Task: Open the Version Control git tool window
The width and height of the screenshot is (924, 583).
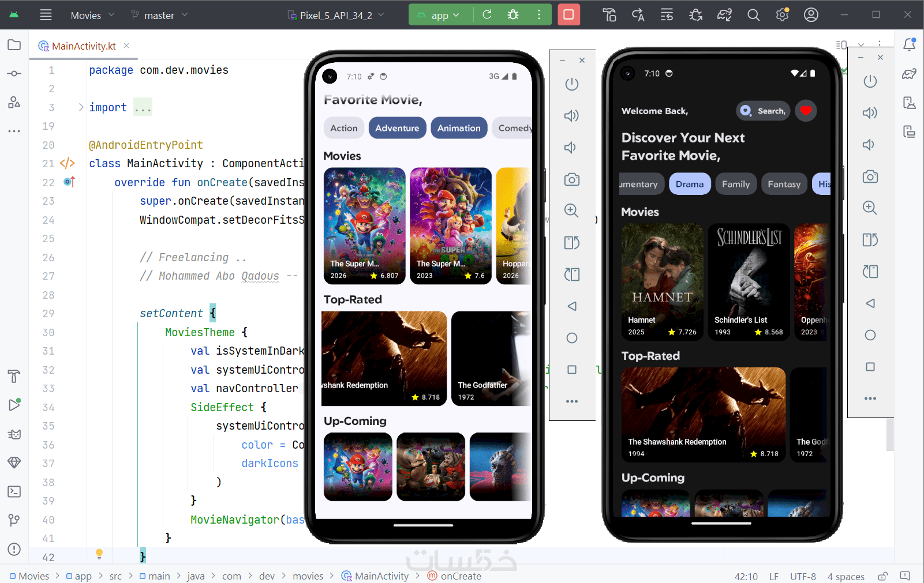Action: pyautogui.click(x=14, y=520)
